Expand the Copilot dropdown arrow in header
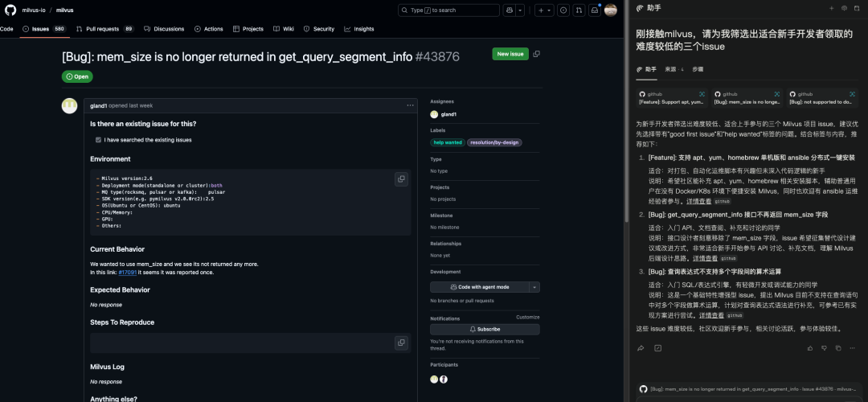Image resolution: width=868 pixels, height=402 pixels. (x=520, y=10)
